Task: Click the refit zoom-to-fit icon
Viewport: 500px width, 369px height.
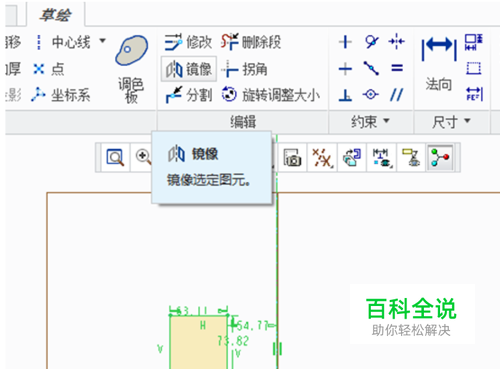Action: (x=115, y=157)
